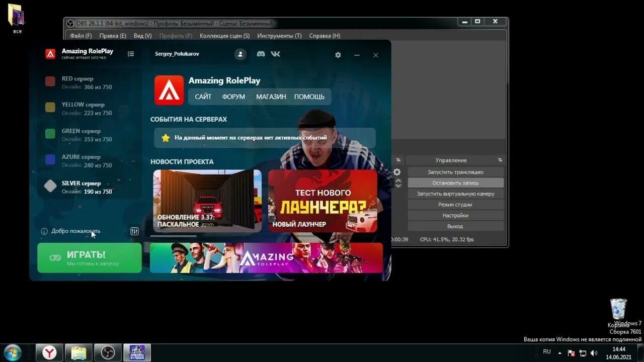Click Запустить виртуальную камеру in OBS
Screen dimensions: 644x362
coord(455,194)
